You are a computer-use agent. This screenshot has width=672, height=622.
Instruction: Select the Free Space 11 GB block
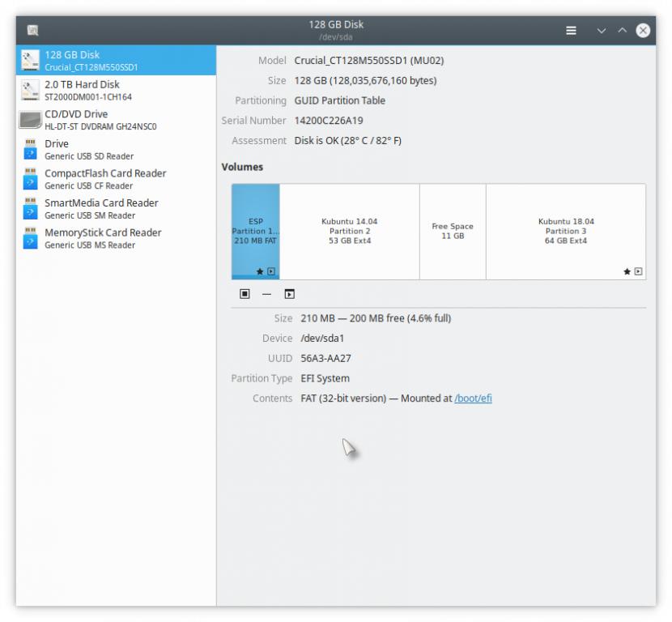tap(453, 231)
